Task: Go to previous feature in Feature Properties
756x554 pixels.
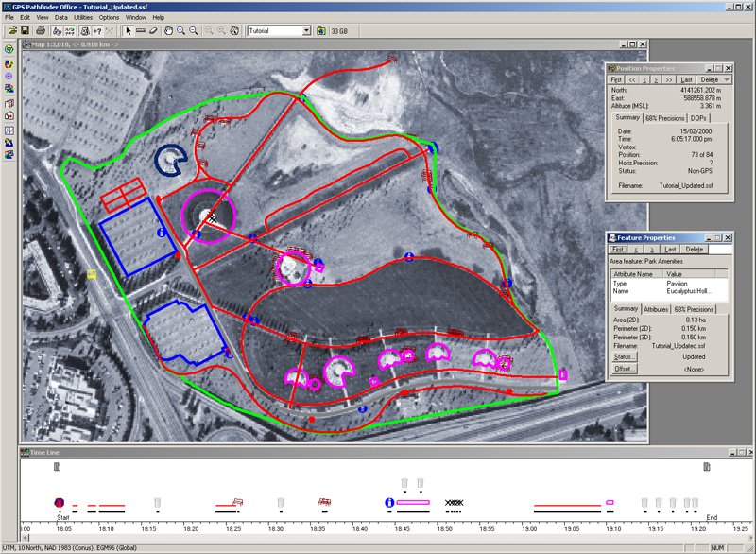Action: [x=635, y=250]
